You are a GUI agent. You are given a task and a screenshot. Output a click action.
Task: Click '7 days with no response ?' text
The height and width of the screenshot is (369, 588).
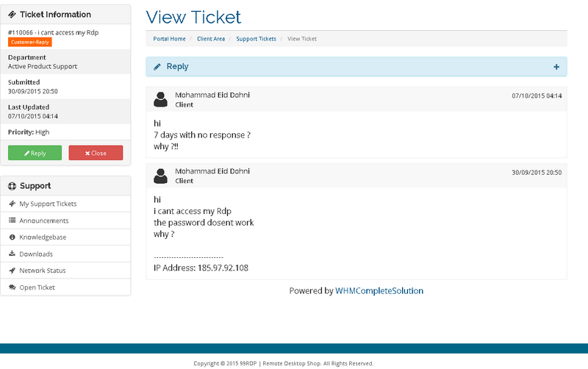pos(202,135)
